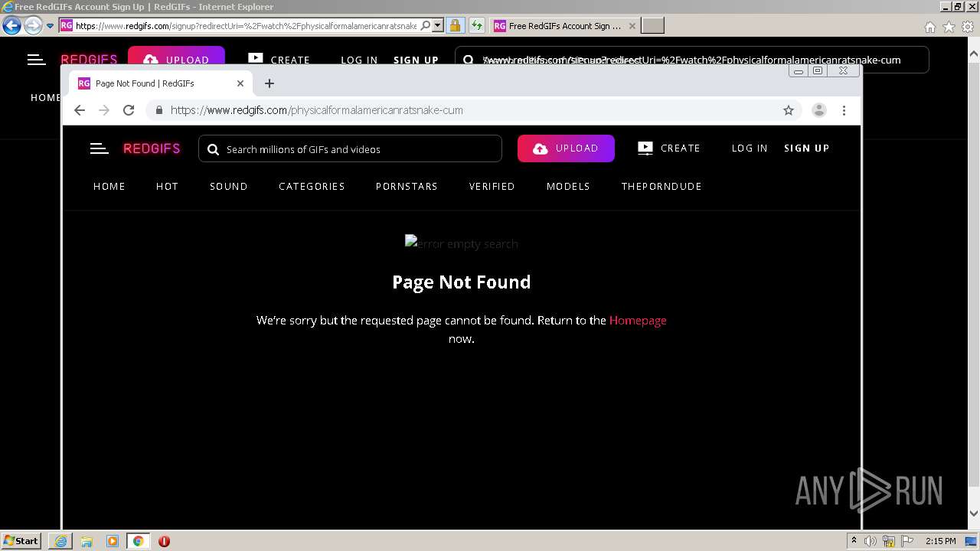
Task: Open Windows Media Player taskbar icon
Action: click(x=113, y=541)
